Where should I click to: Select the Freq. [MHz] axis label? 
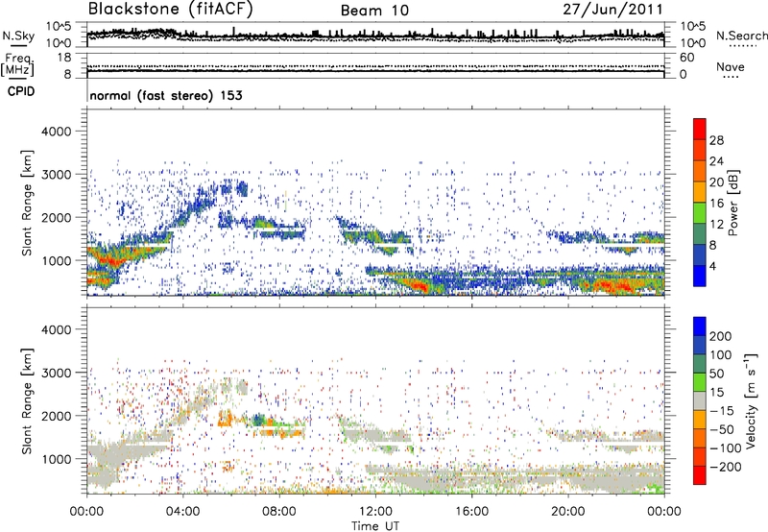(17, 64)
